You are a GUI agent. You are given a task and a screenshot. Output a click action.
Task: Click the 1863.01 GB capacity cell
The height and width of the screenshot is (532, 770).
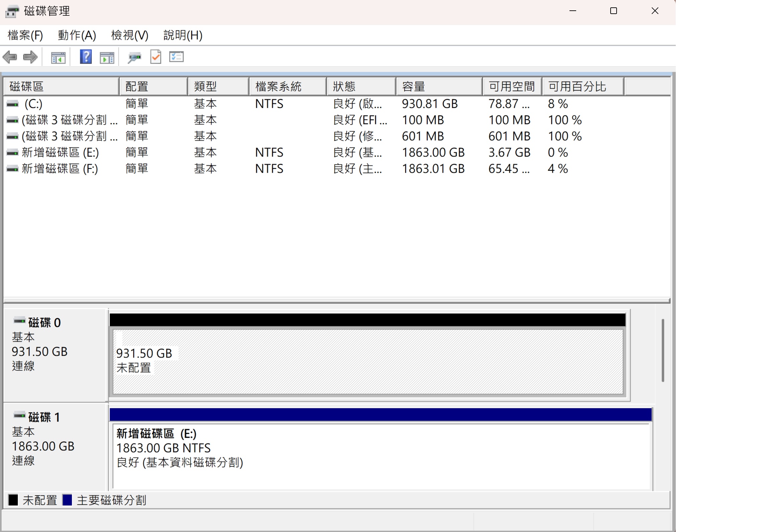click(433, 169)
